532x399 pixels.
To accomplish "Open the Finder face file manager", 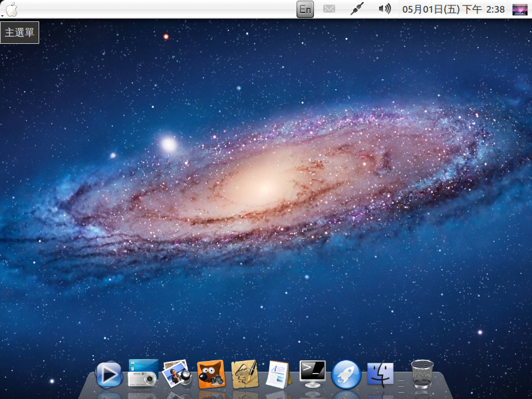I will click(380, 374).
